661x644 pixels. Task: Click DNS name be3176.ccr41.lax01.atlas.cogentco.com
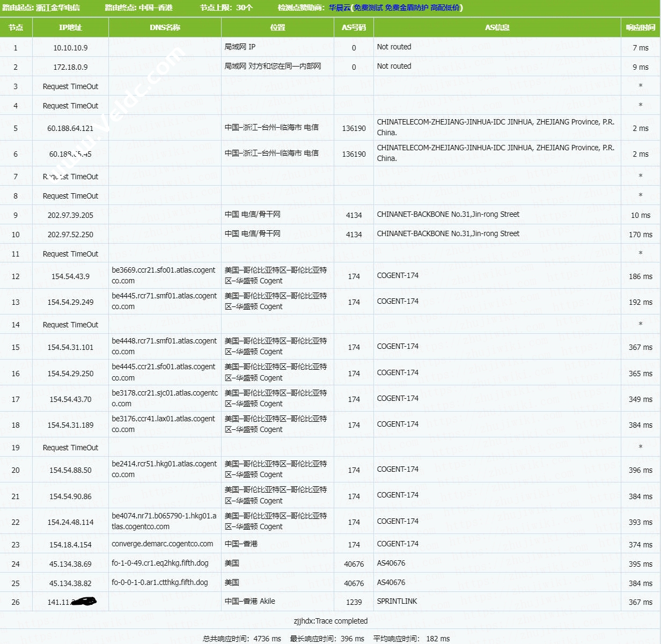(164, 424)
